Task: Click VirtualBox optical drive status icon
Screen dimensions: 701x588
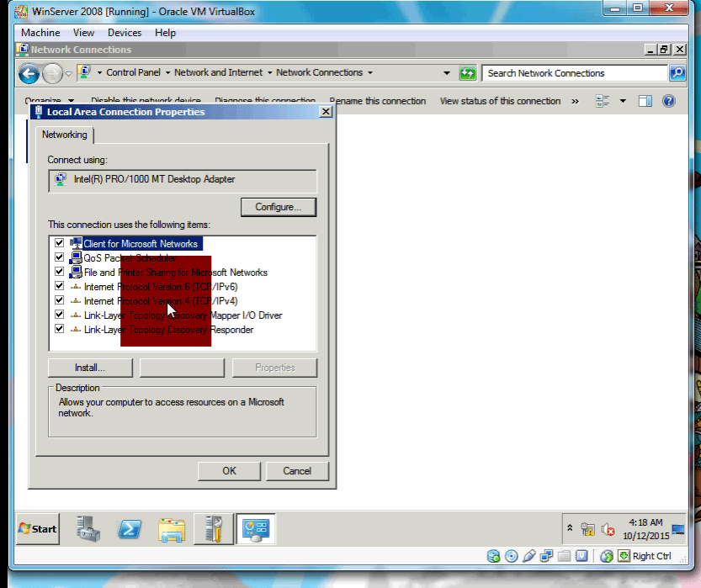Action: [511, 556]
